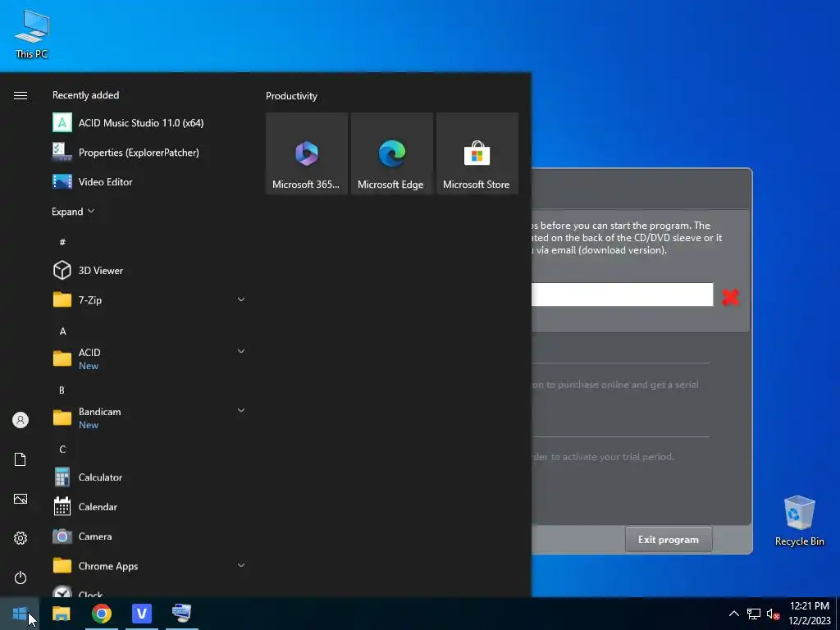Click the network icon in system tray
This screenshot has height=630, width=840.
(754, 614)
